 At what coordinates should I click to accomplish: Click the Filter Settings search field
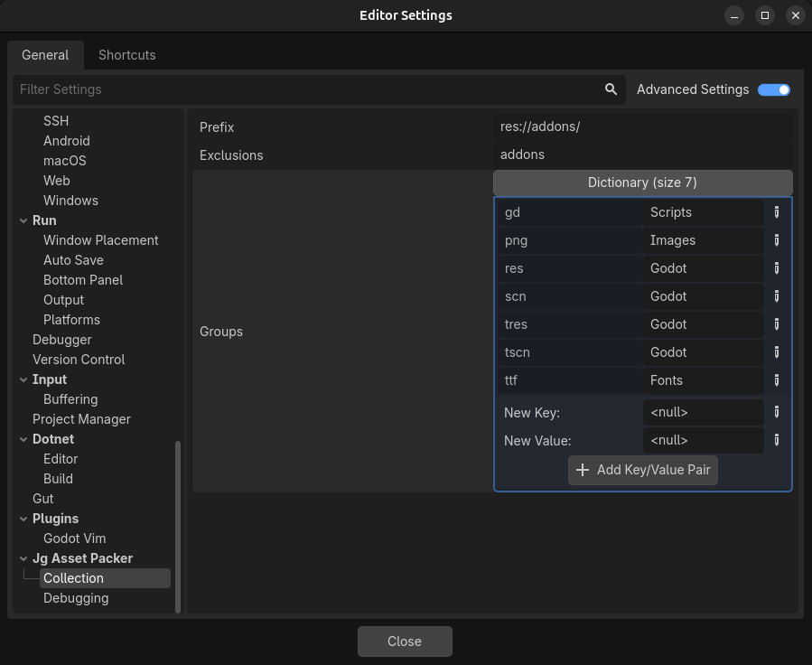[x=307, y=89]
